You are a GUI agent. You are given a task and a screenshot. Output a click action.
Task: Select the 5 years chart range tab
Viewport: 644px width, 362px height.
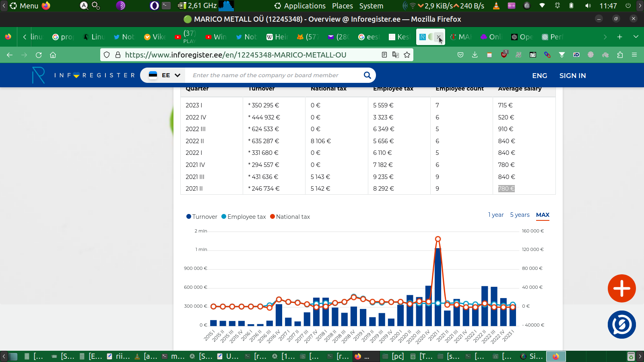520,215
